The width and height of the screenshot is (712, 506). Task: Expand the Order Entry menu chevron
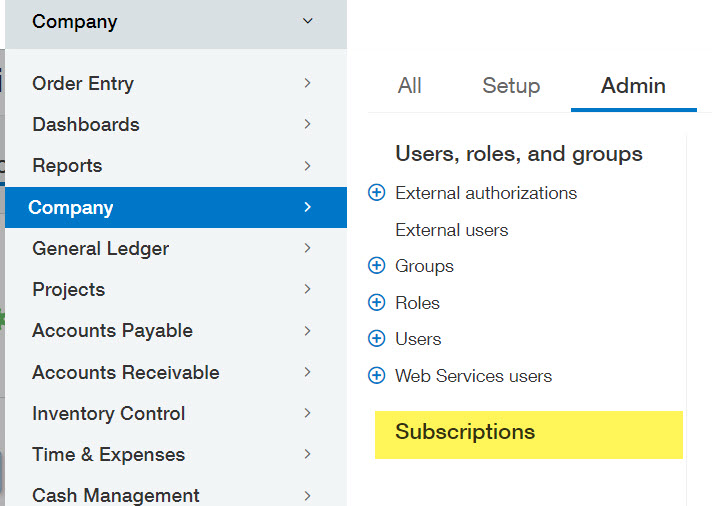(x=307, y=84)
